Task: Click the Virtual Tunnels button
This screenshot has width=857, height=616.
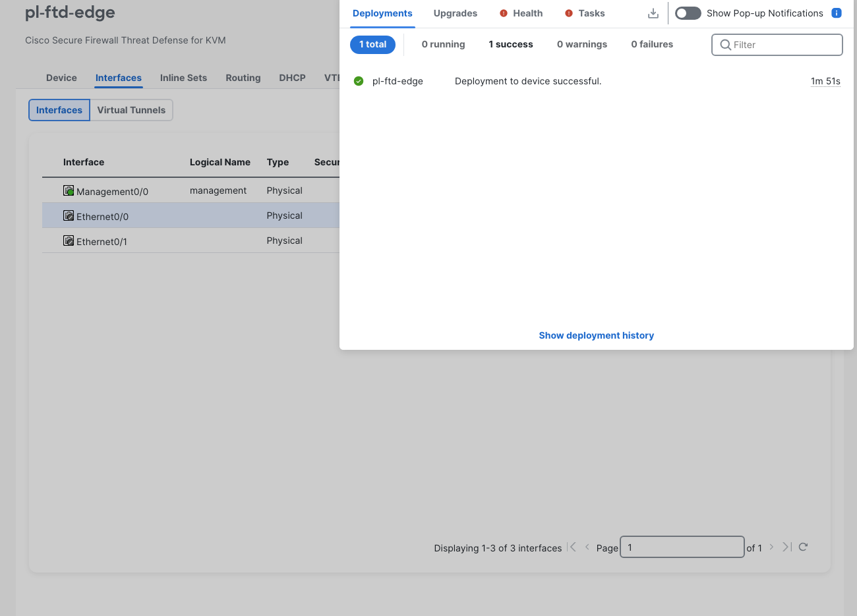Action: tap(131, 110)
